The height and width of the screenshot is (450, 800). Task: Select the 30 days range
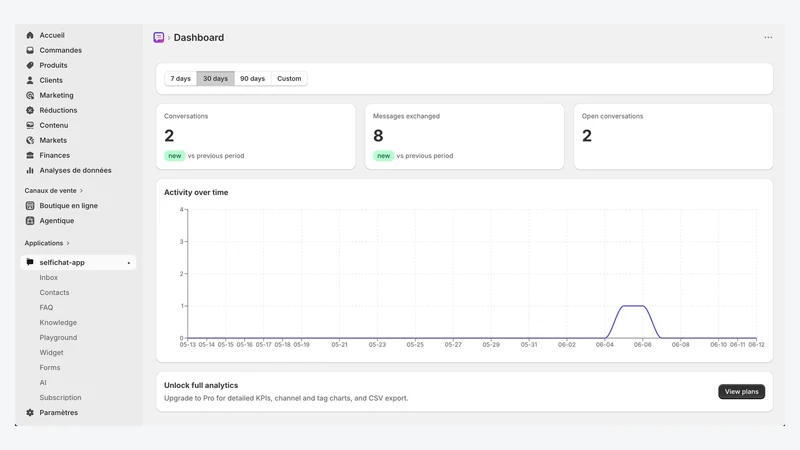tap(215, 79)
